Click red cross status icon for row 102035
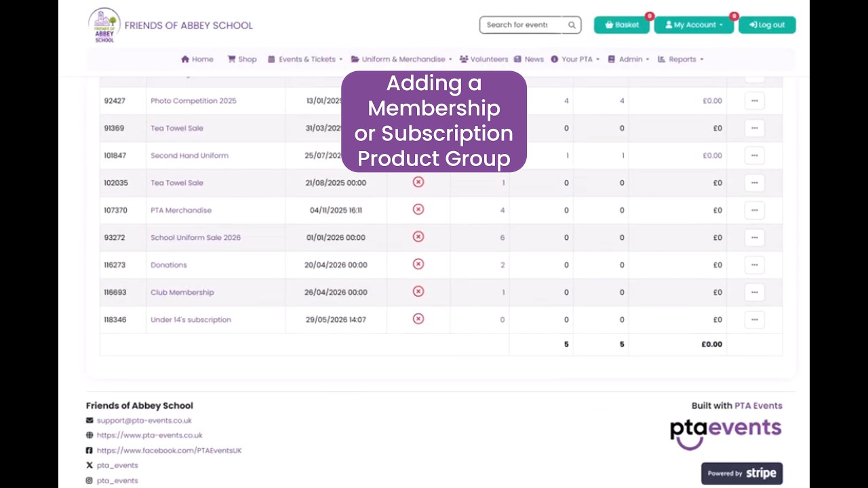 [x=418, y=182]
